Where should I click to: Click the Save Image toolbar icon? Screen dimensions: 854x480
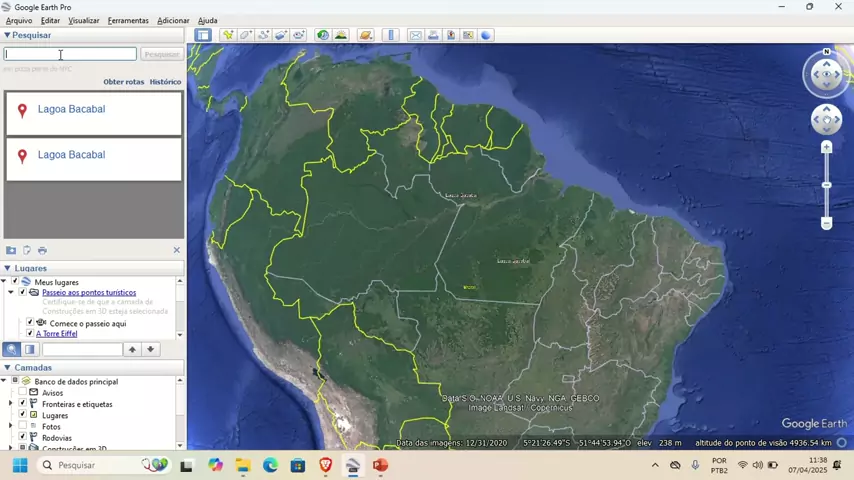[x=451, y=35]
